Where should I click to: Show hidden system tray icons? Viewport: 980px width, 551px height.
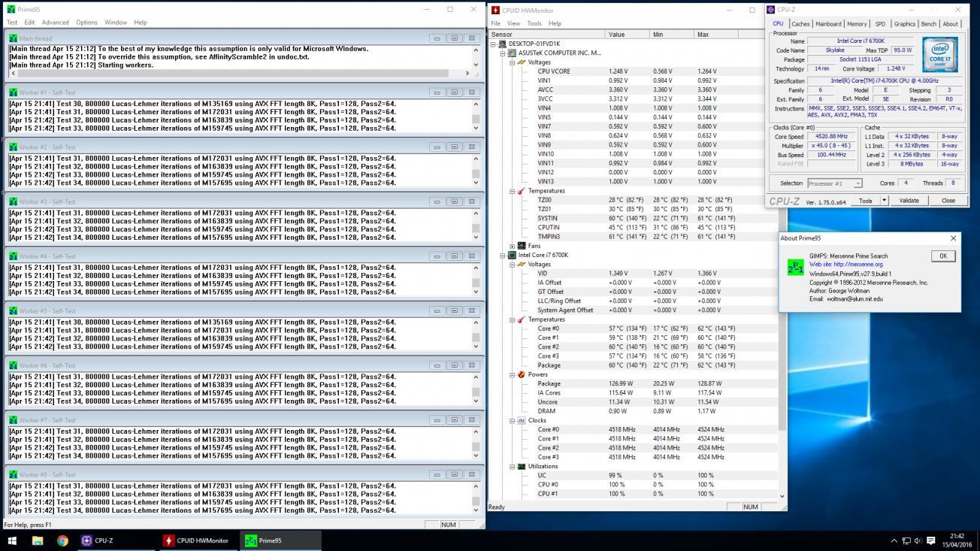coord(894,540)
